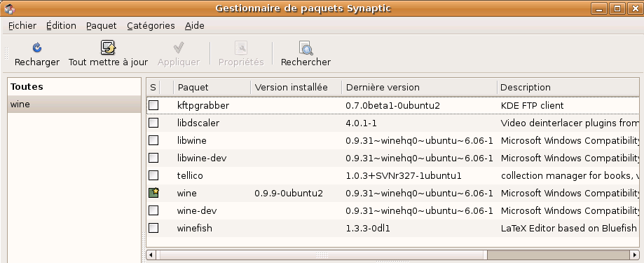This screenshot has height=263, width=644.
Task: Click the Appliquer checkmark icon
Action: coord(178,48)
